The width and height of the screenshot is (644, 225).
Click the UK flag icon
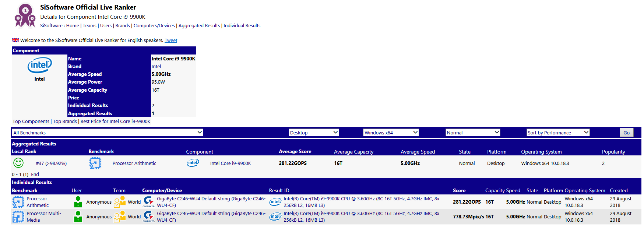15,40
